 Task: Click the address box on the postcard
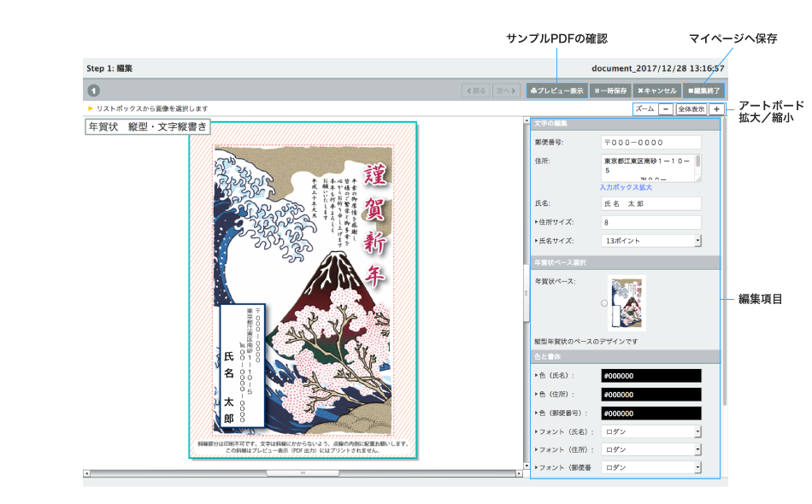tap(243, 366)
